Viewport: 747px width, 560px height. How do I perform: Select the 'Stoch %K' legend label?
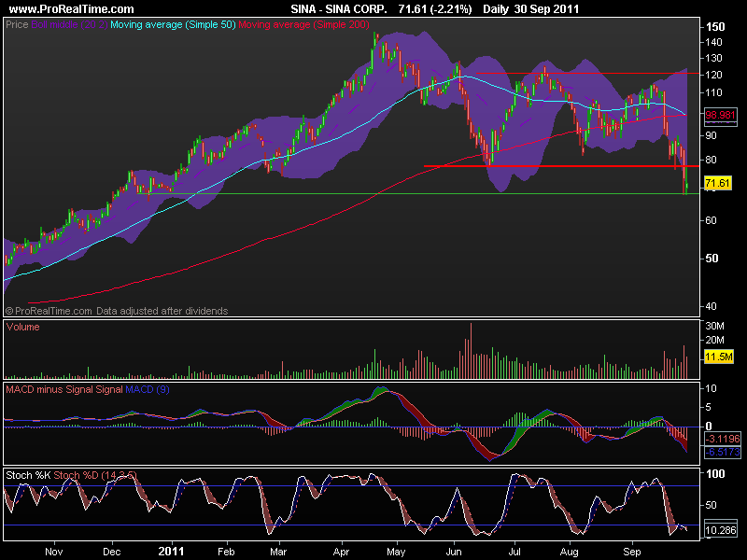(x=28, y=475)
